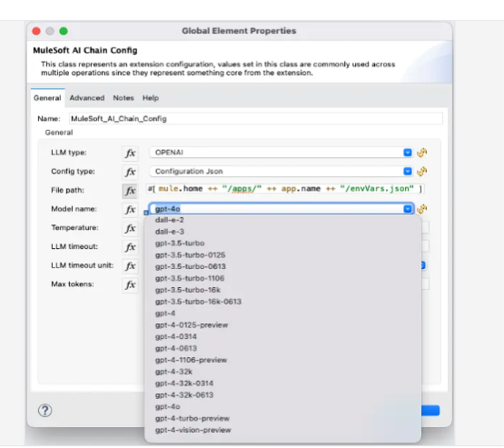This screenshot has width=504, height=448.
Task: Toggle fx expression mode for File path
Action: (x=130, y=191)
